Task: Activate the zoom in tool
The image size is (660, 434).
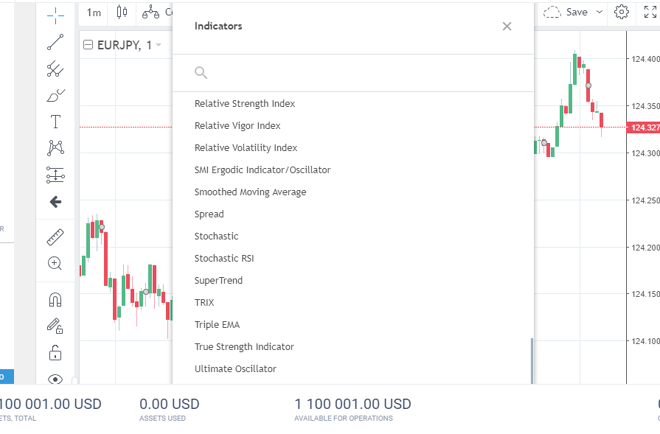Action: pyautogui.click(x=55, y=263)
